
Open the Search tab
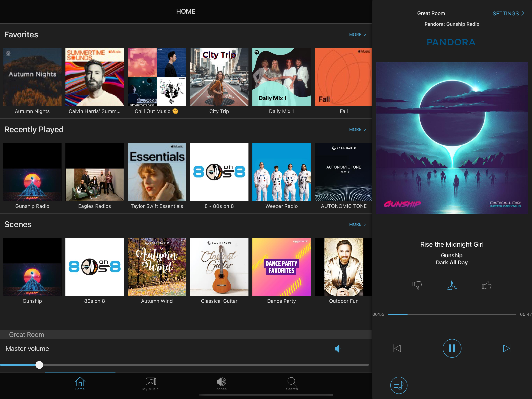point(292,384)
